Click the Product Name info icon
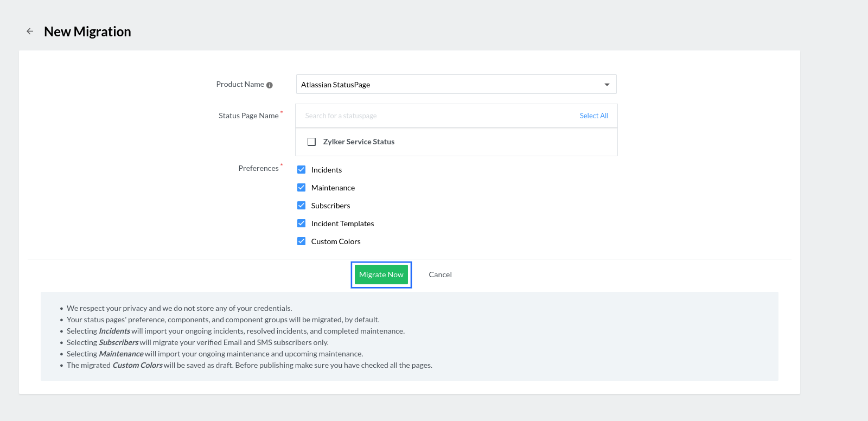868x421 pixels. click(x=270, y=85)
